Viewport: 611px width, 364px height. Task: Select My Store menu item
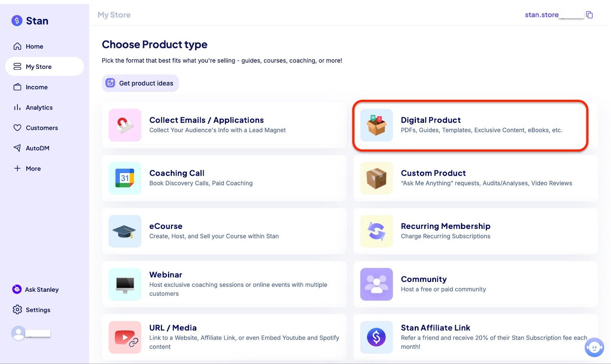tap(44, 66)
